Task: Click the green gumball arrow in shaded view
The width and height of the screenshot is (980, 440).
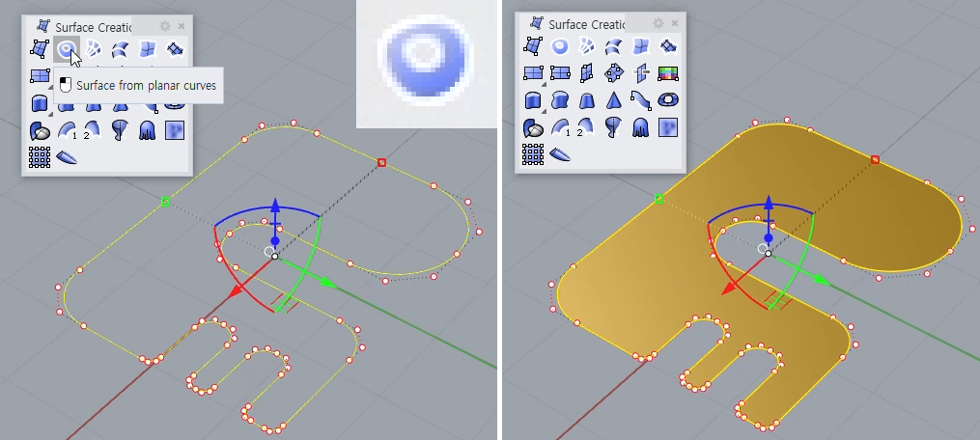Action: 822,281
